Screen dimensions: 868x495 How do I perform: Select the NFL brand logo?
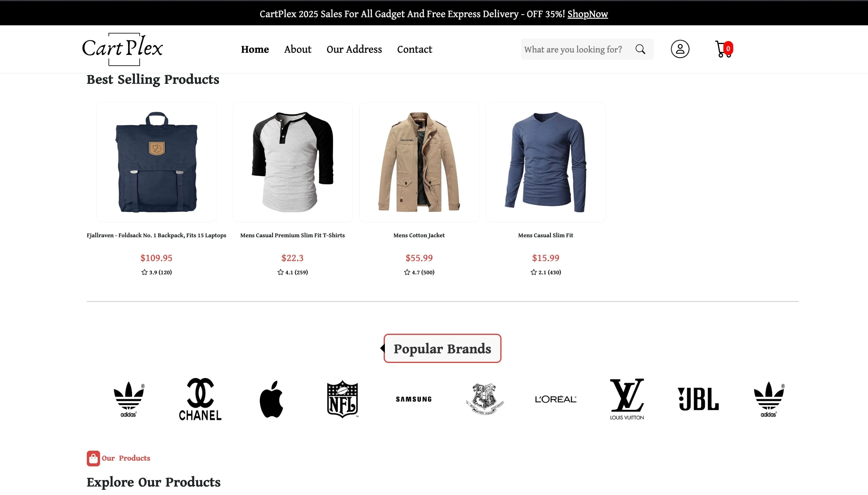(342, 399)
